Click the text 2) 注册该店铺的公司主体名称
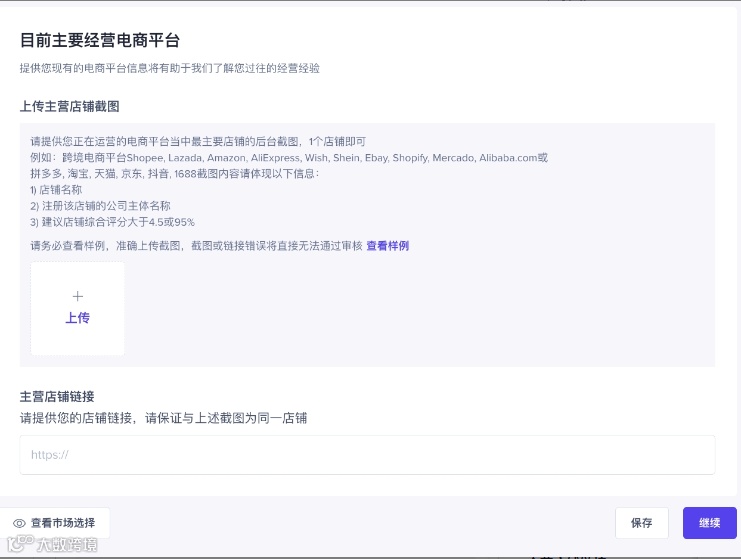 100,206
